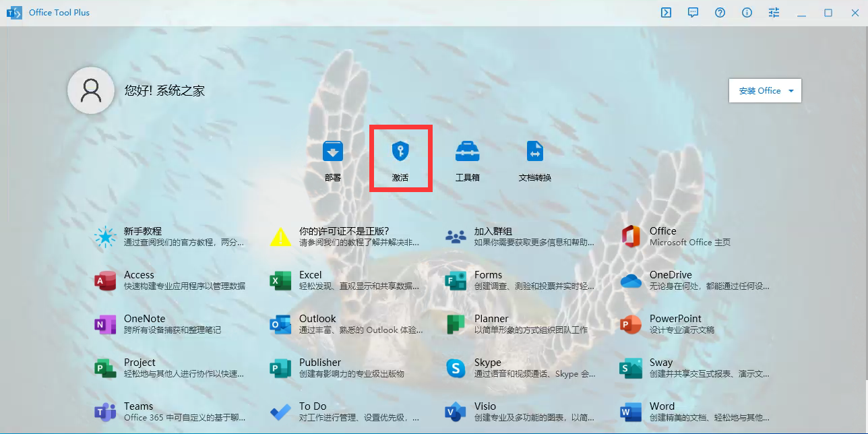This screenshot has height=434, width=868.
Task: Open the 新手教程 tutorial entry
Action: [142, 236]
